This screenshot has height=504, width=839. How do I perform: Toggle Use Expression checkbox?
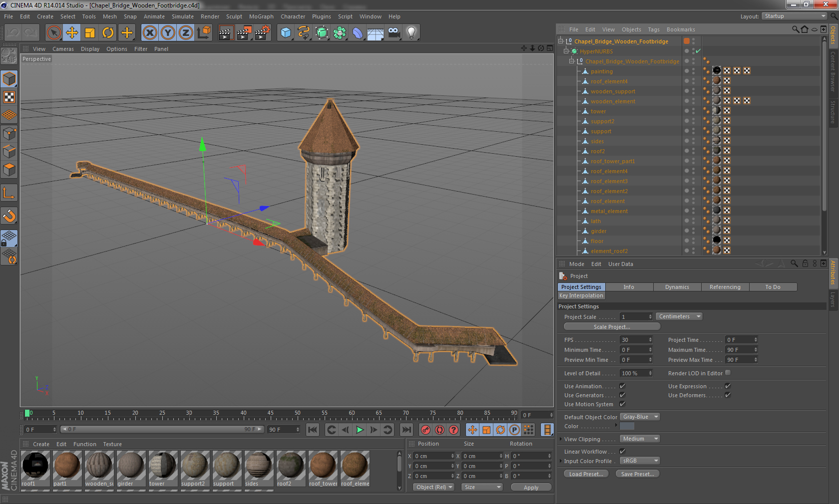coord(728,386)
